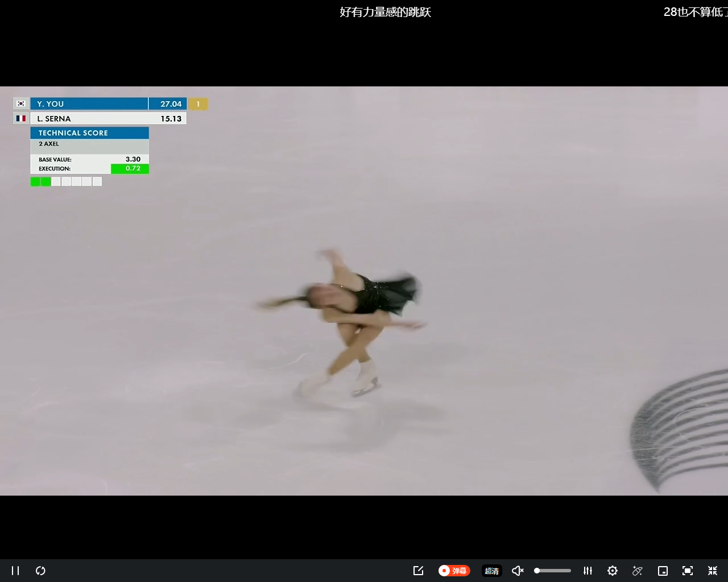Screen dimensions: 728x582
Task: Enable picture-in-picture mini player
Action: (663, 571)
